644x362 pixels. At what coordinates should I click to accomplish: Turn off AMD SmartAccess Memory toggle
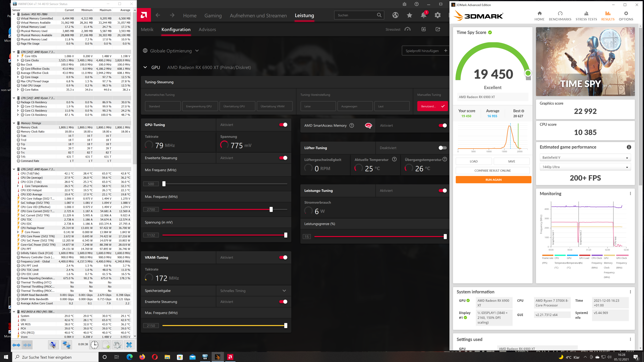pos(443,125)
